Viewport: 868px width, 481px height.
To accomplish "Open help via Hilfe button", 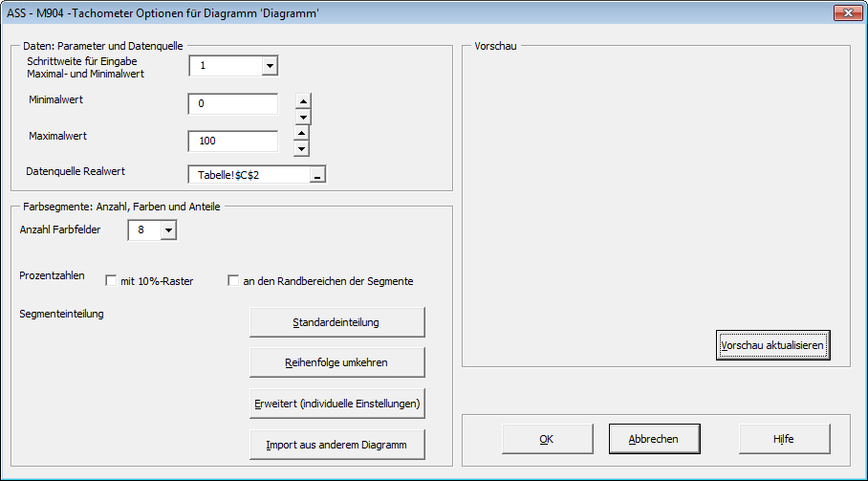I will 784,439.
